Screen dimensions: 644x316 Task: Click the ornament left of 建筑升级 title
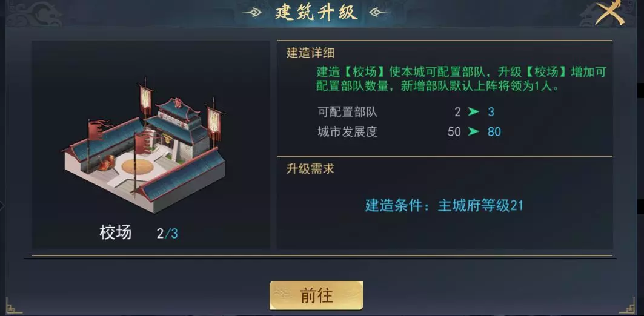254,12
